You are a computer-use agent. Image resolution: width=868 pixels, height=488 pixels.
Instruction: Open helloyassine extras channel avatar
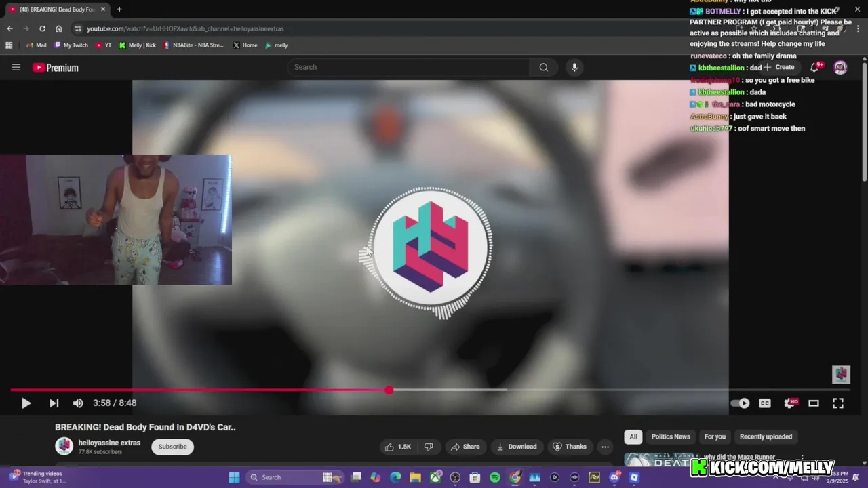point(64,446)
